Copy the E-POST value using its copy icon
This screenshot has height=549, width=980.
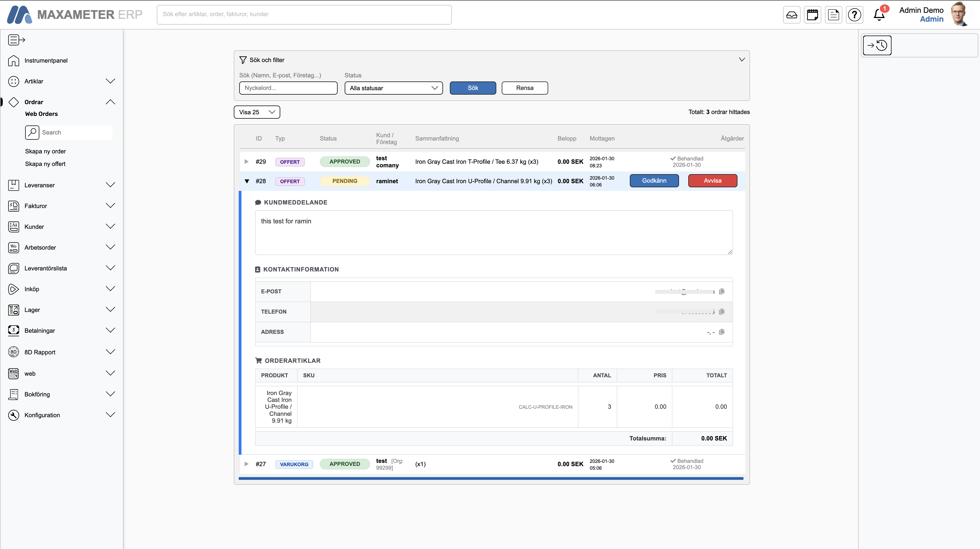[x=722, y=291]
